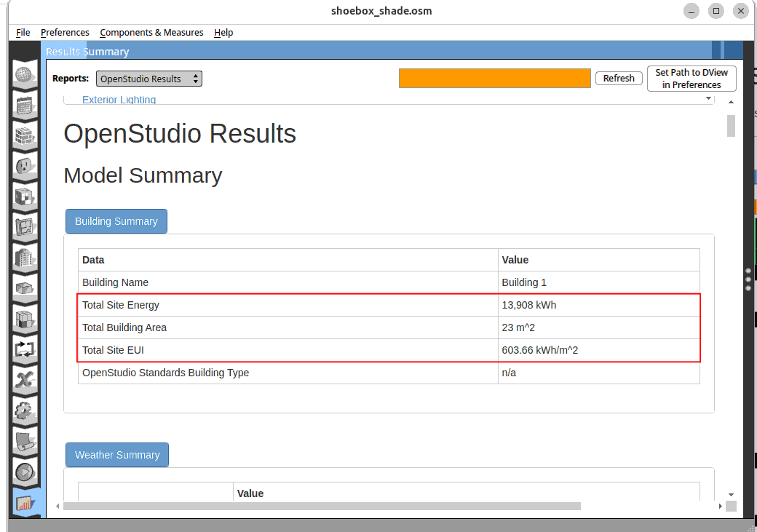The width and height of the screenshot is (757, 532).
Task: Open the Schedules calendar icon
Action: pos(25,106)
